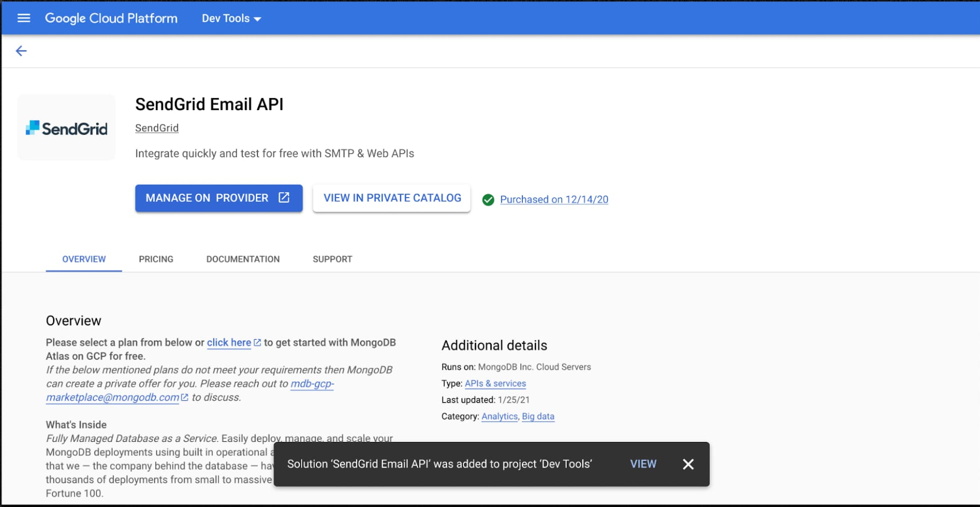The image size is (980, 507).
Task: Click the 'Integrate quickly and test for free' tagline
Action: pyautogui.click(x=274, y=153)
